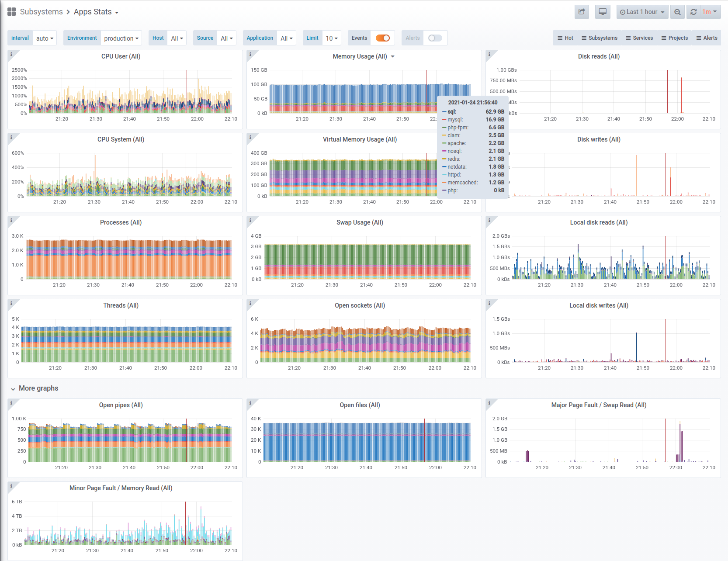
Task: Open the Limit 10 dropdown
Action: pos(332,38)
